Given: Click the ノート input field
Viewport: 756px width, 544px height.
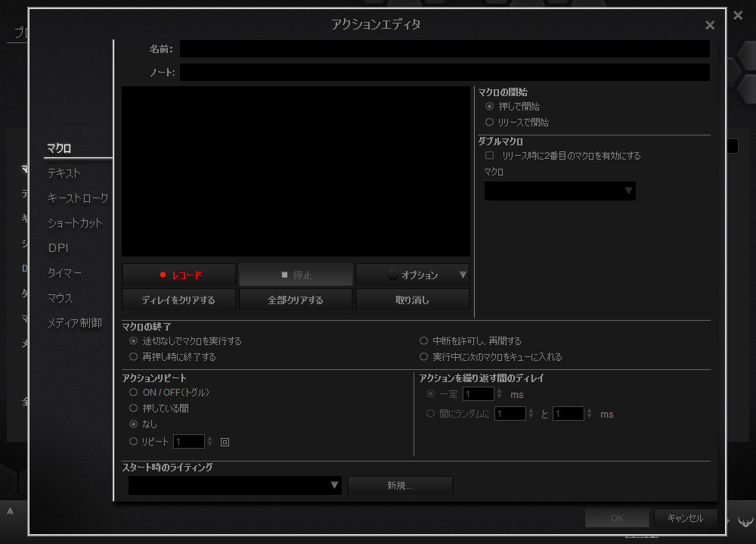Looking at the screenshot, I should click(x=445, y=73).
